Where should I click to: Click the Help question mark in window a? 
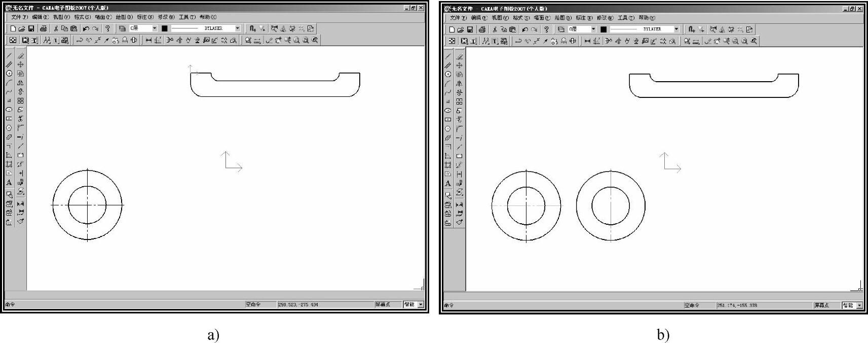[107, 28]
